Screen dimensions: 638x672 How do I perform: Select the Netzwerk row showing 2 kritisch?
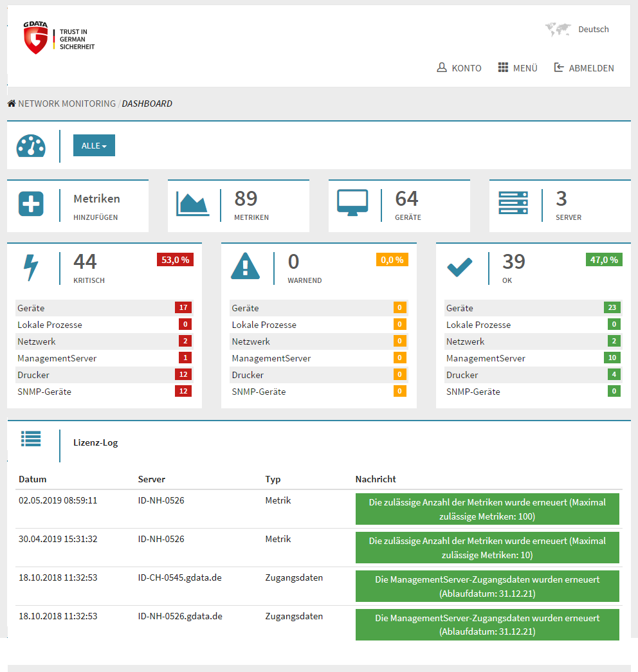click(103, 341)
